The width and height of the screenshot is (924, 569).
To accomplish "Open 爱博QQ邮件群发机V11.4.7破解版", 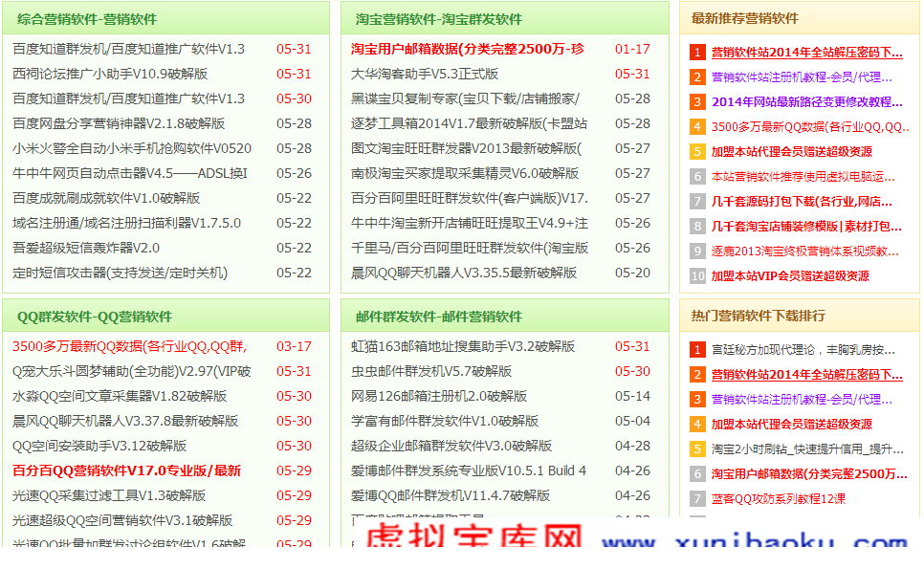I will pos(451,496).
